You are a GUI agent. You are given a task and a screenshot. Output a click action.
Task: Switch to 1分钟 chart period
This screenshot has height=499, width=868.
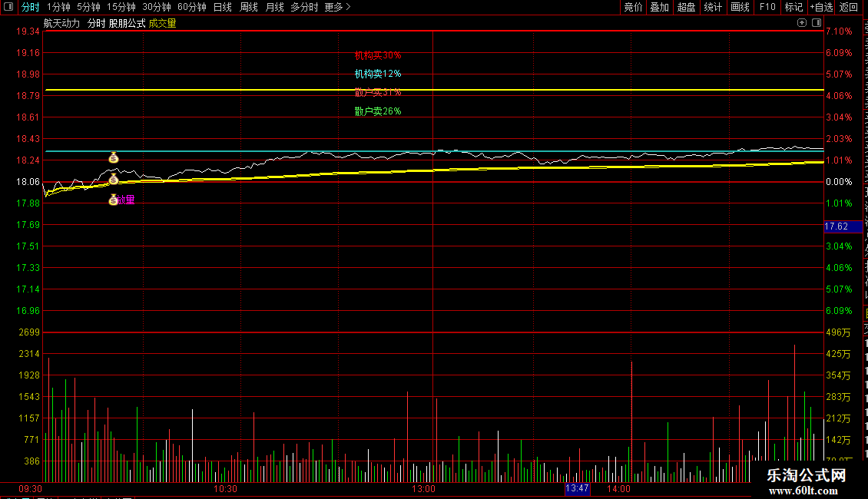pyautogui.click(x=58, y=7)
